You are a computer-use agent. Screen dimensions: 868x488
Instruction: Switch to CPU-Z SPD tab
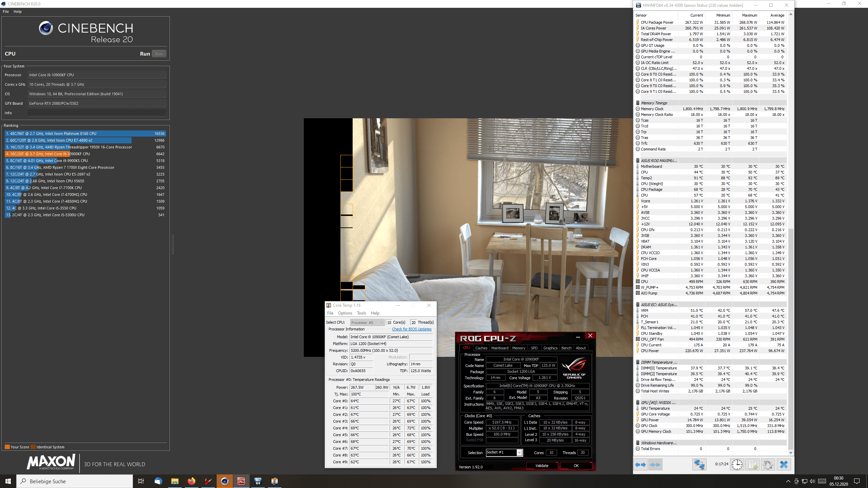pos(534,348)
